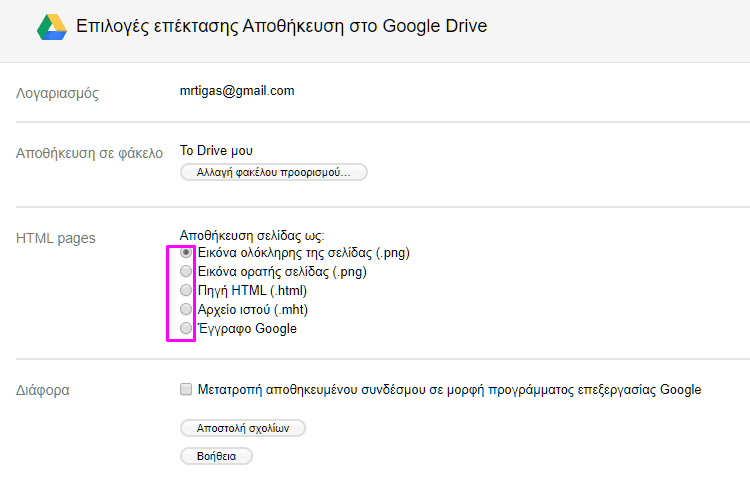
Task: Open the 'Βοήθεια' help button
Action: (x=216, y=456)
